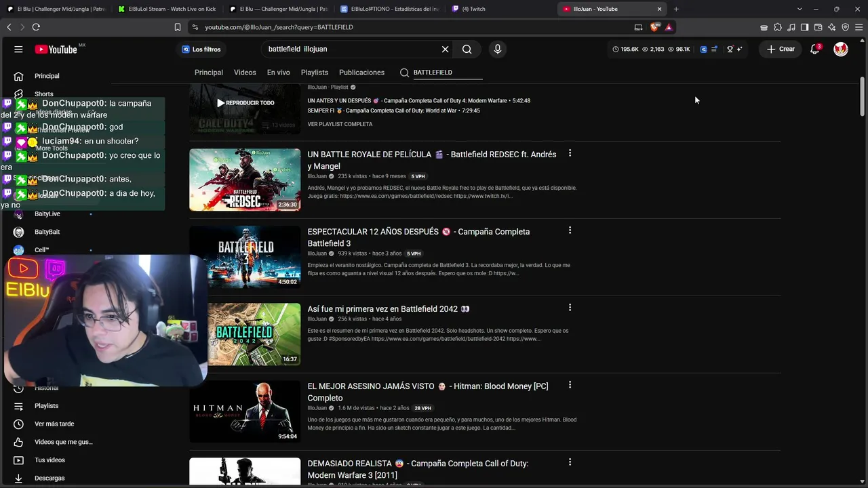Open more options for Battlefield 2042 video
Viewport: 868px width, 488px height.
(x=570, y=308)
